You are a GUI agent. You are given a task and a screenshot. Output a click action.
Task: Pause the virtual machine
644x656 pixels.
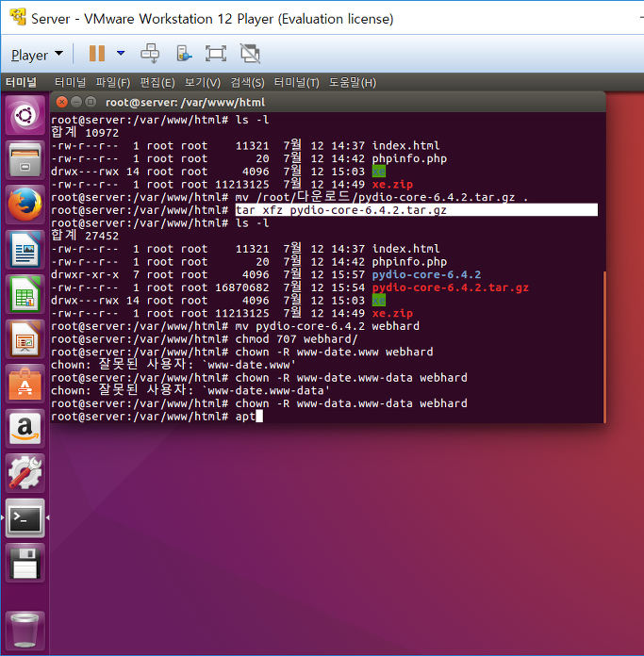97,54
